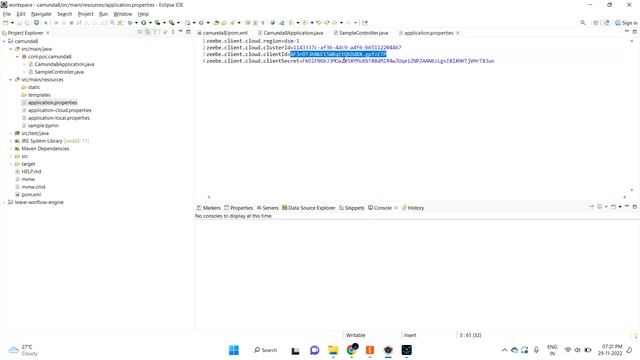
Task: Open the Run menu
Action: click(103, 14)
